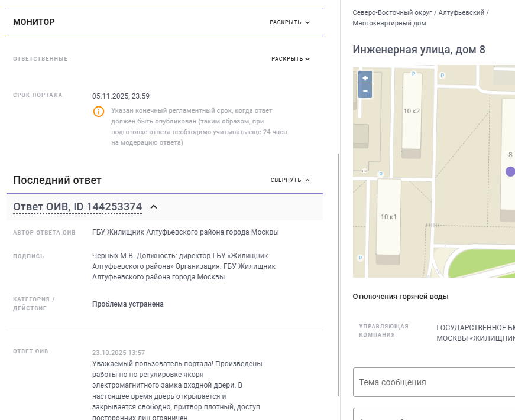Zoom in on the map

tap(365, 78)
